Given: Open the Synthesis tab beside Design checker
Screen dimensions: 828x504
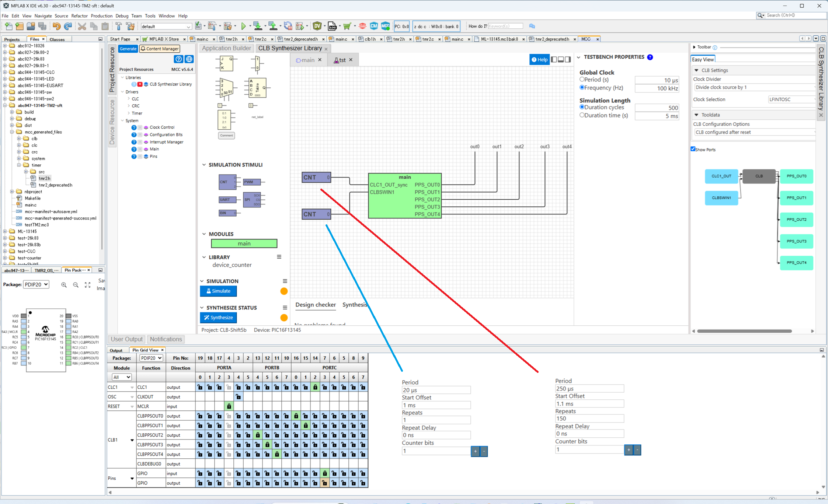Looking at the screenshot, I should pyautogui.click(x=354, y=305).
